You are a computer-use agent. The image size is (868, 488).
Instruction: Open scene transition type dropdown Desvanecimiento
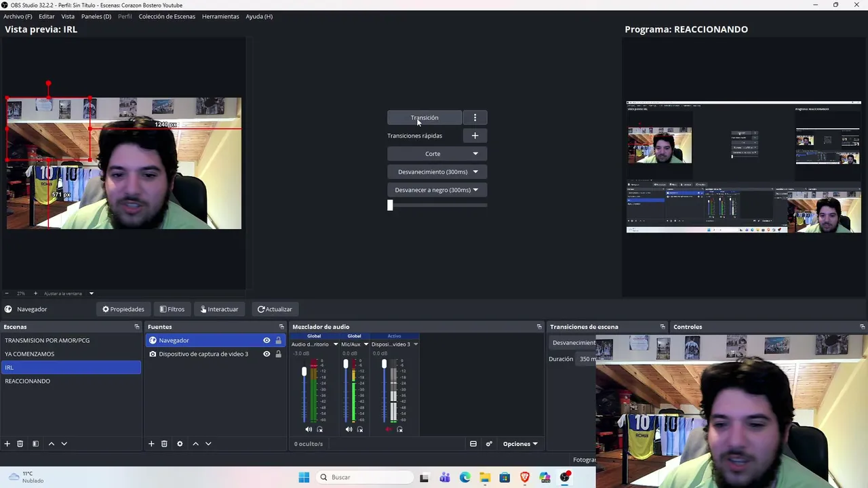[x=574, y=343]
